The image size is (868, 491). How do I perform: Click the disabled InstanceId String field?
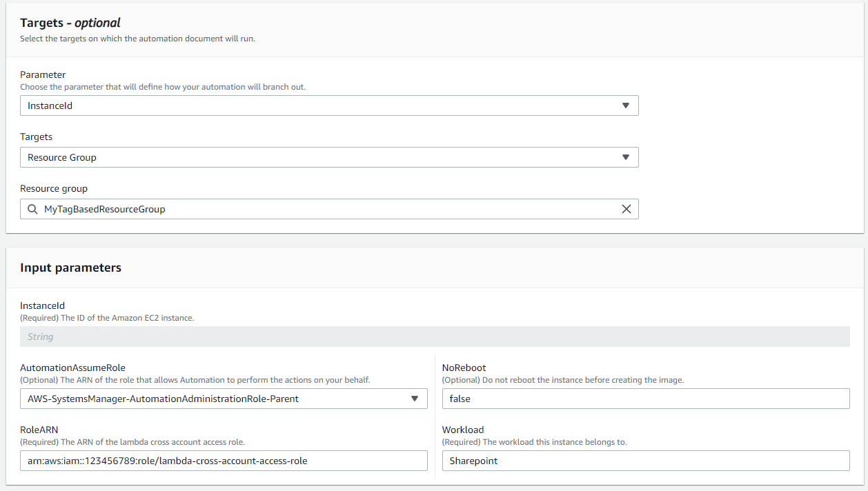click(x=434, y=337)
